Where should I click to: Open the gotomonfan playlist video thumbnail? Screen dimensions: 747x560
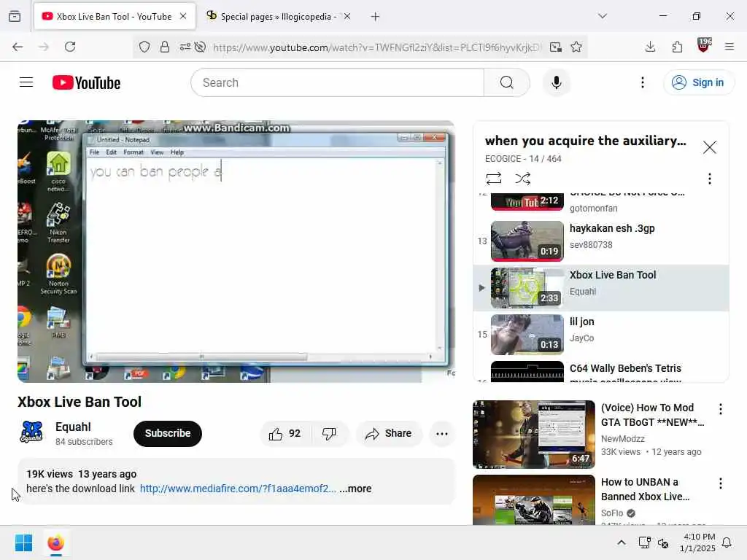point(527,201)
